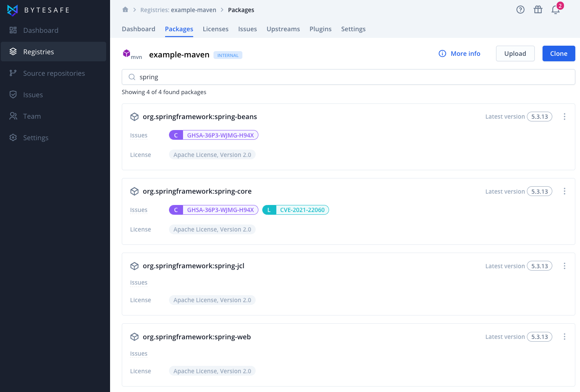Focus the package search field
The image size is (580, 392).
coord(349,77)
